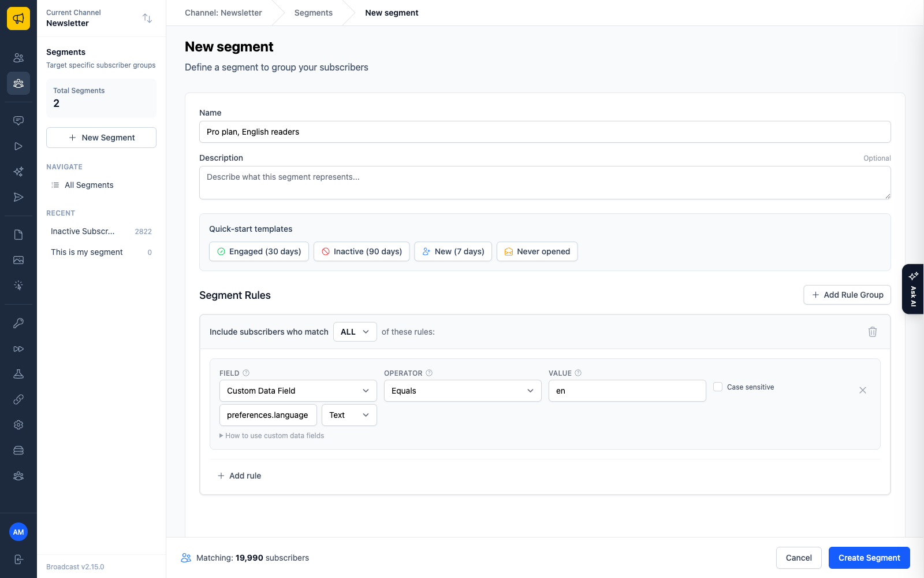924x578 pixels.
Task: Click Matching: 19,990 subscribers text
Action: pos(252,558)
